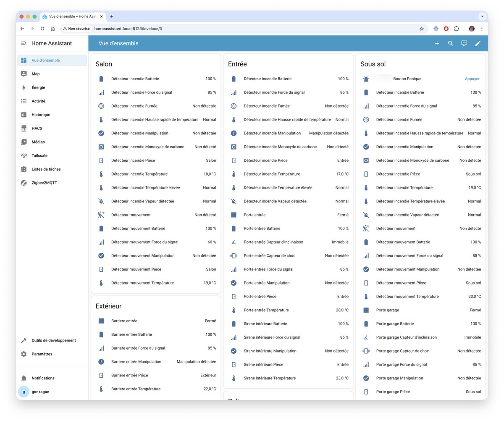The height and width of the screenshot is (421, 504).
Task: Open the Assist chat icon in header
Action: point(464,43)
